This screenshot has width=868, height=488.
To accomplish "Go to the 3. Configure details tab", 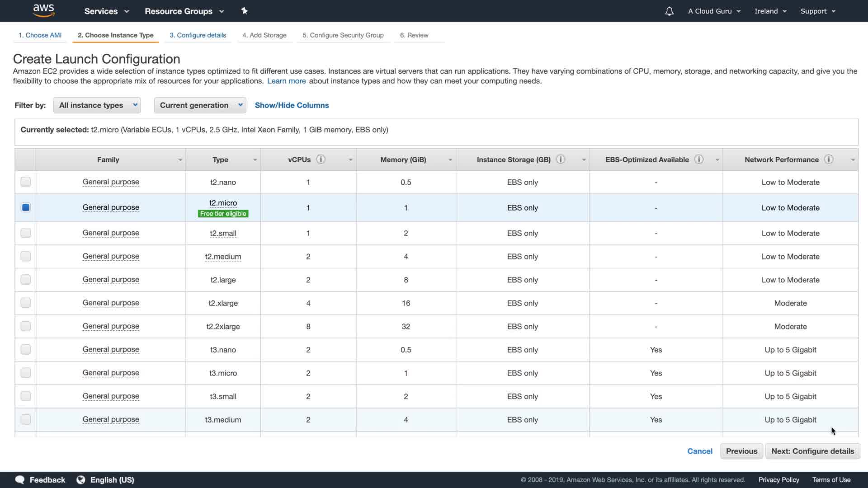I will (x=198, y=35).
